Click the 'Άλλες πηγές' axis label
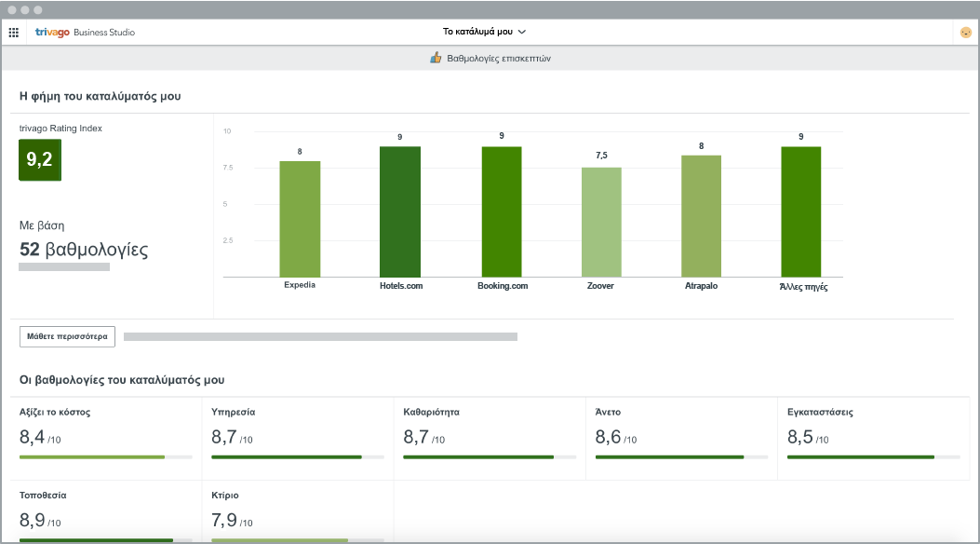980x544 pixels. [x=803, y=286]
